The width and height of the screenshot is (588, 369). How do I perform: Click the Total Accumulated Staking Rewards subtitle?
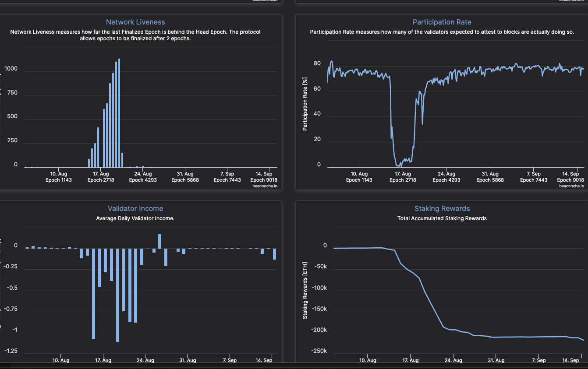pyautogui.click(x=442, y=218)
